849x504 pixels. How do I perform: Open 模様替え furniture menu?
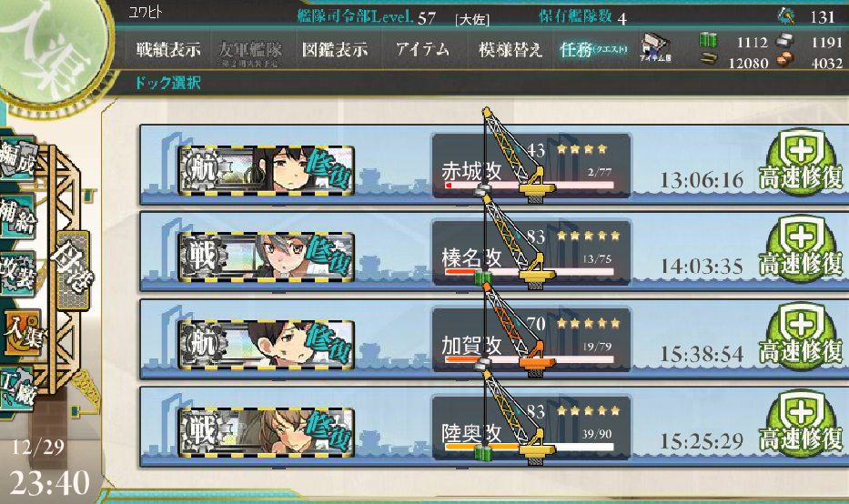(x=510, y=50)
